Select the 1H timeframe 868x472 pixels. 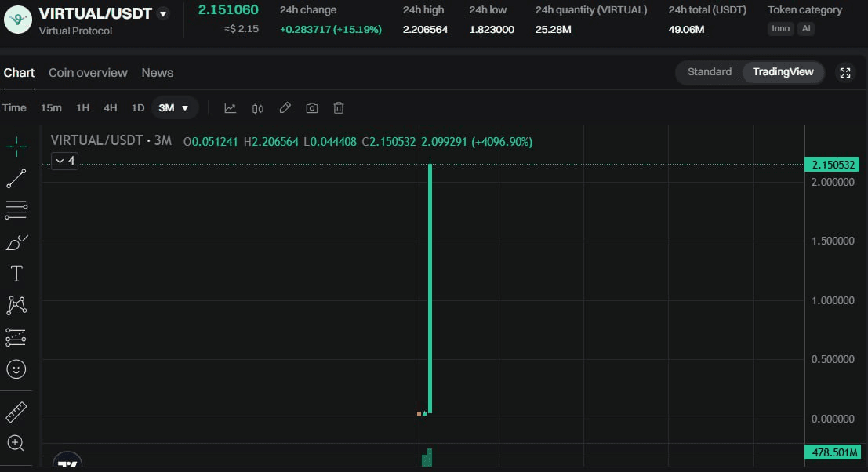82,108
